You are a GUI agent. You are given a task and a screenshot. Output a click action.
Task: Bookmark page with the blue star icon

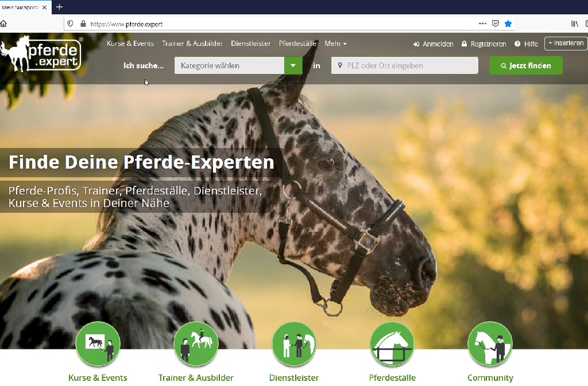tap(508, 24)
